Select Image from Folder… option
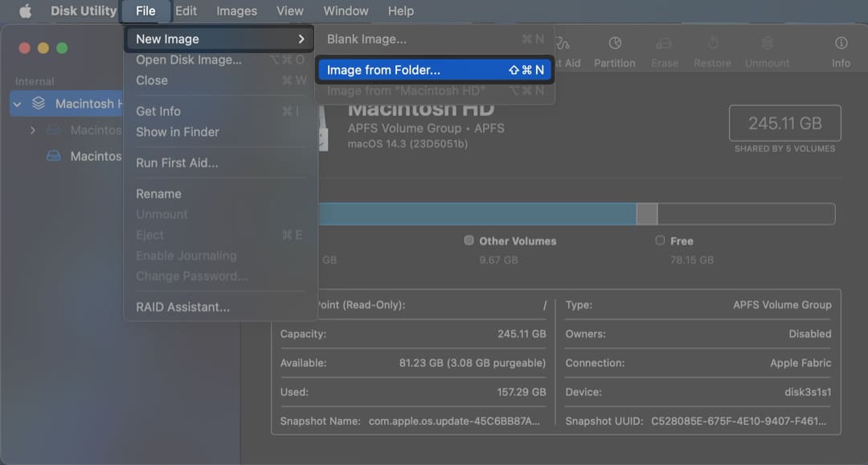The width and height of the screenshot is (868, 465). [435, 70]
